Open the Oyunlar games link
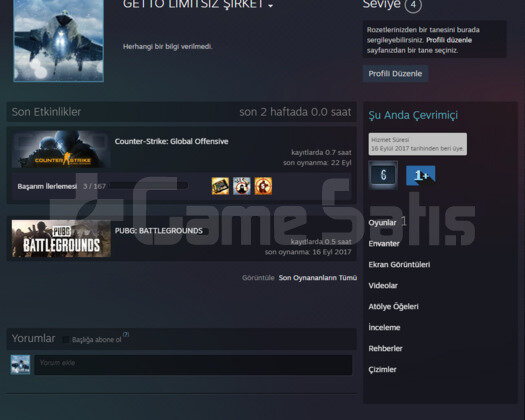525x420 pixels. pos(382,223)
